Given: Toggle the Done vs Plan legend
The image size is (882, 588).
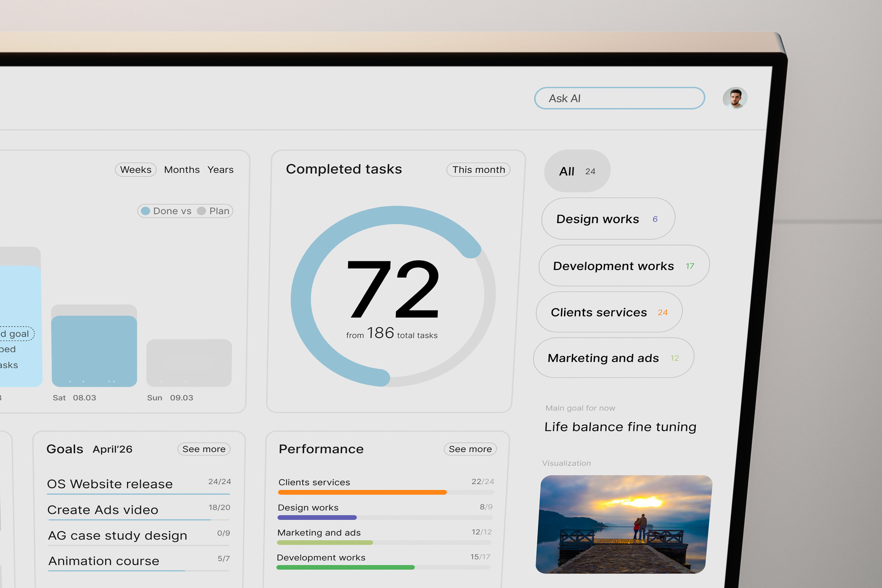Looking at the screenshot, I should click(185, 211).
